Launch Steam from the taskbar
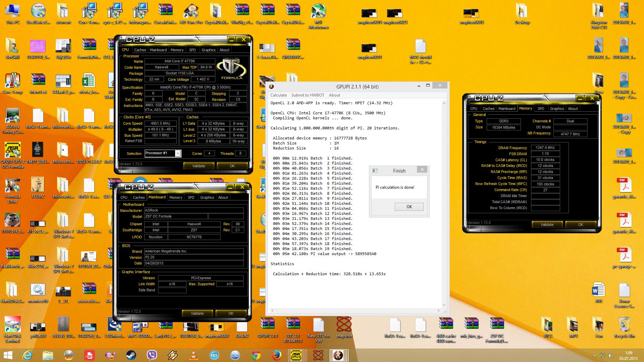This screenshot has width=644, height=362. (x=131, y=355)
